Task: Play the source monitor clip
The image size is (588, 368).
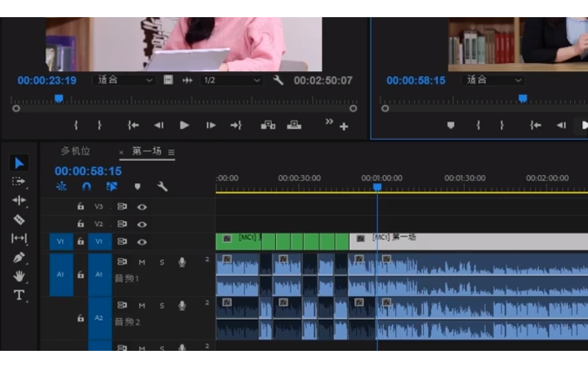Action: click(x=185, y=125)
